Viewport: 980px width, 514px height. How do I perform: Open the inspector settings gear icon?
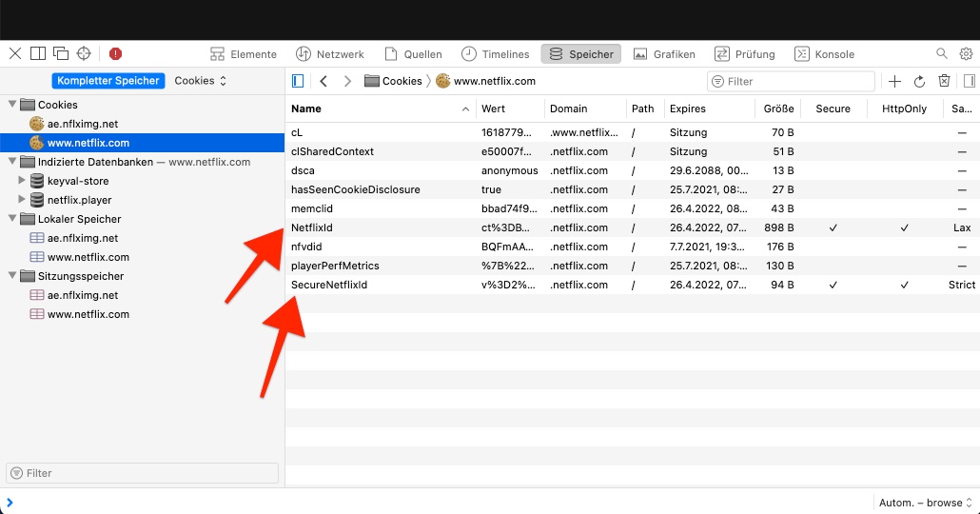pyautogui.click(x=966, y=54)
